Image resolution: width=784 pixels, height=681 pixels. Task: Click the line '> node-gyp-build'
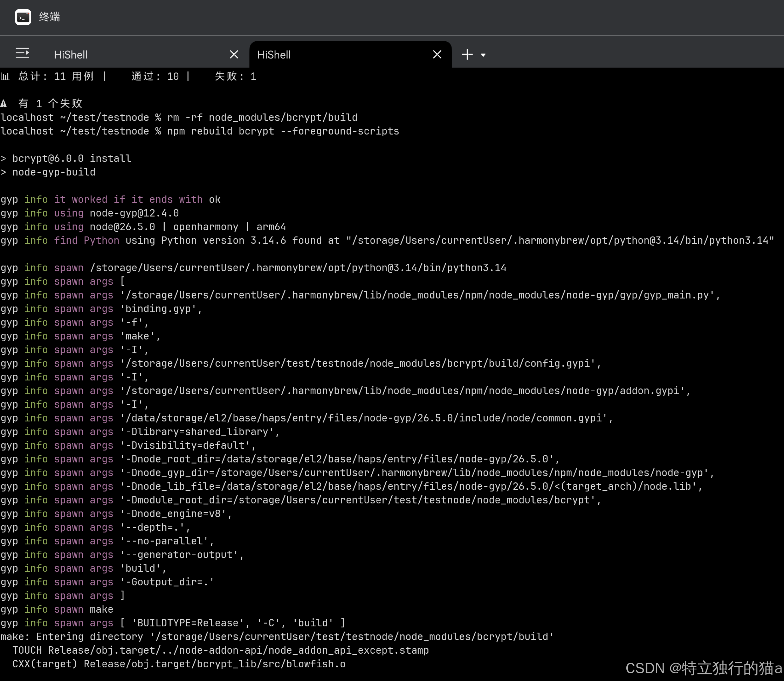(48, 172)
